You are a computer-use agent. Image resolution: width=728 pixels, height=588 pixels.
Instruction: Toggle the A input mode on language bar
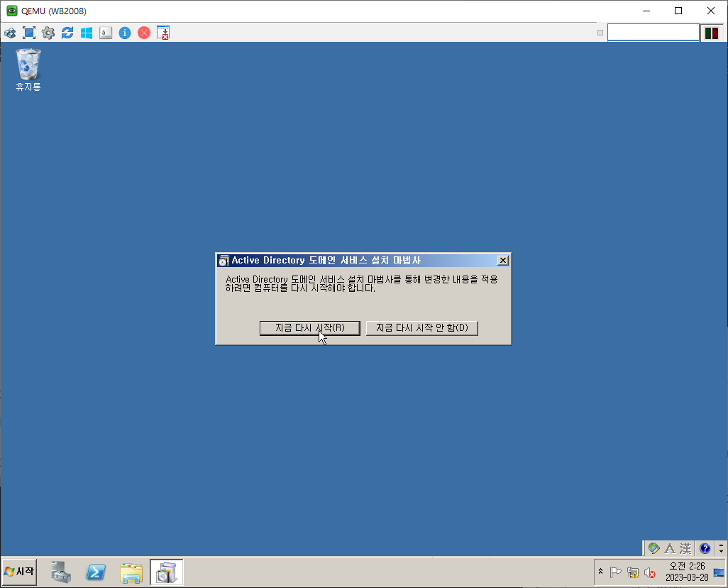click(670, 548)
